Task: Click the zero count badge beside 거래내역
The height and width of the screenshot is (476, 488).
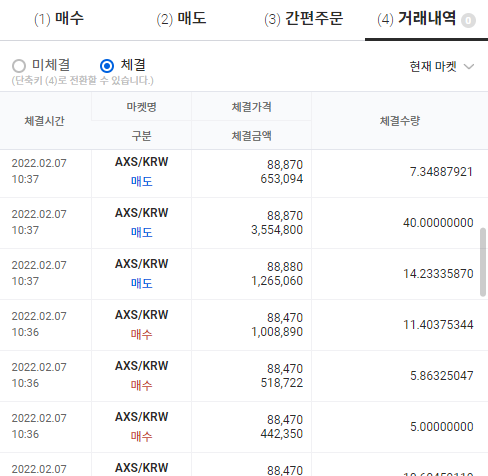Action: pyautogui.click(x=468, y=21)
